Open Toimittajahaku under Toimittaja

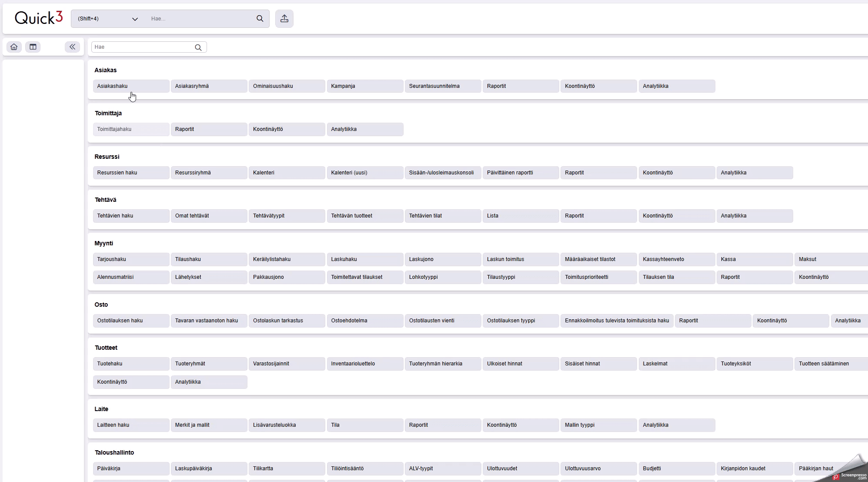[131, 129]
